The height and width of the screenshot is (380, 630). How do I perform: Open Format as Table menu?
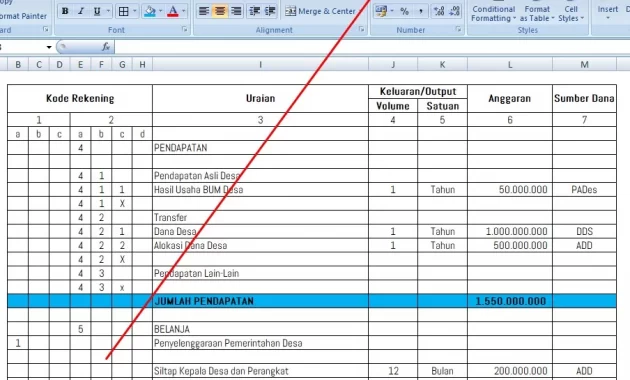tap(537, 14)
